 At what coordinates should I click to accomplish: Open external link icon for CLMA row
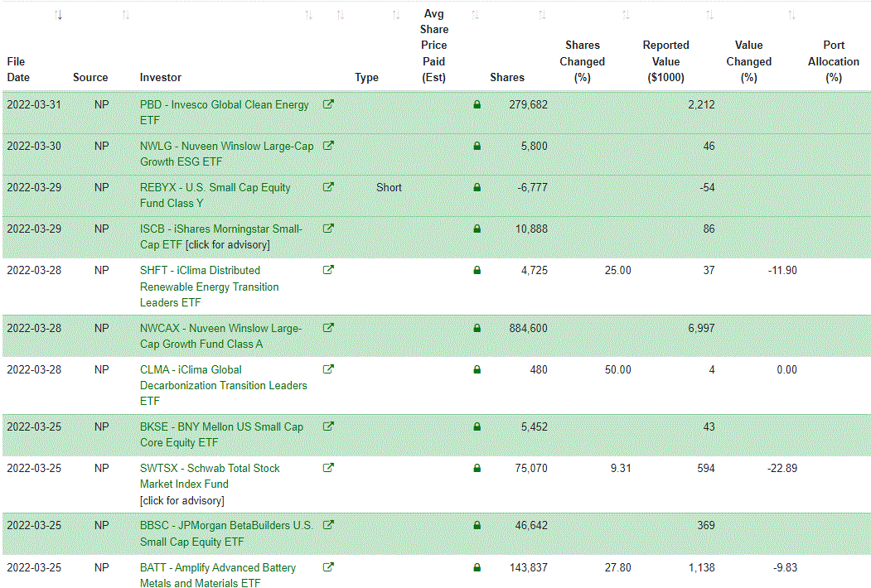click(328, 369)
